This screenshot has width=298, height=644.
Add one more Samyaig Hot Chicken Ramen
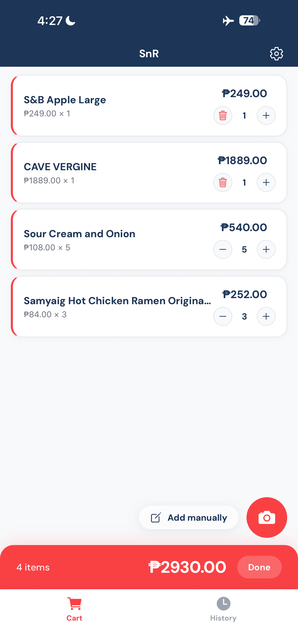[x=266, y=316]
